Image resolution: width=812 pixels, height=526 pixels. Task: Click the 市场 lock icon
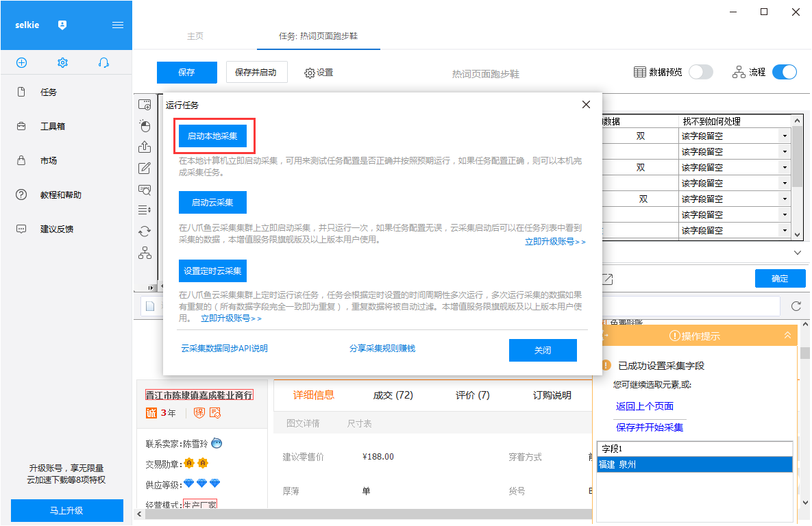click(x=21, y=160)
